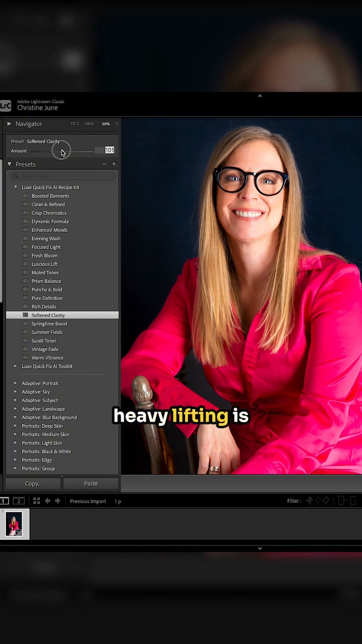Collapse the Presets panel
The width and height of the screenshot is (362, 644).
(x=9, y=164)
